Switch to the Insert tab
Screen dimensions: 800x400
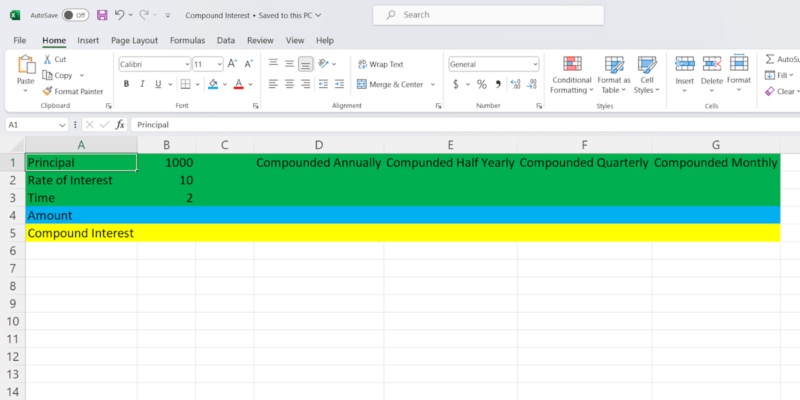coord(88,40)
